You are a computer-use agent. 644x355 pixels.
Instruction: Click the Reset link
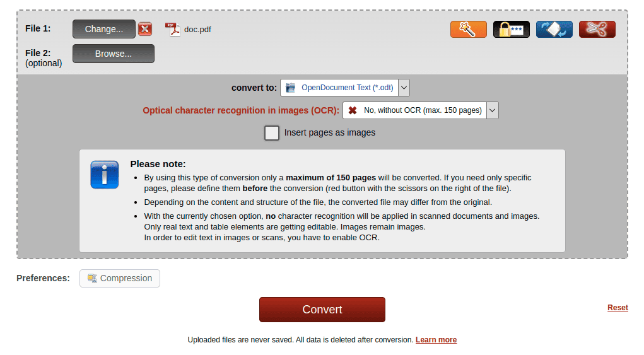(x=618, y=307)
